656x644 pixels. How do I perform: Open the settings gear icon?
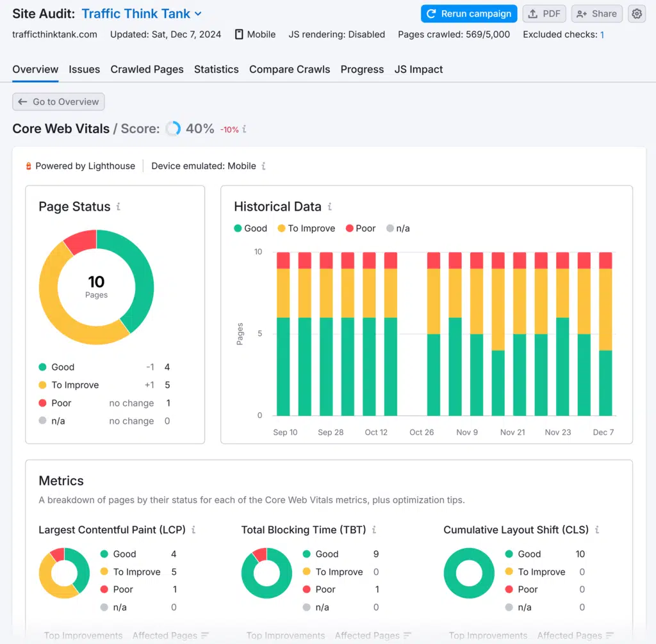pyautogui.click(x=636, y=13)
